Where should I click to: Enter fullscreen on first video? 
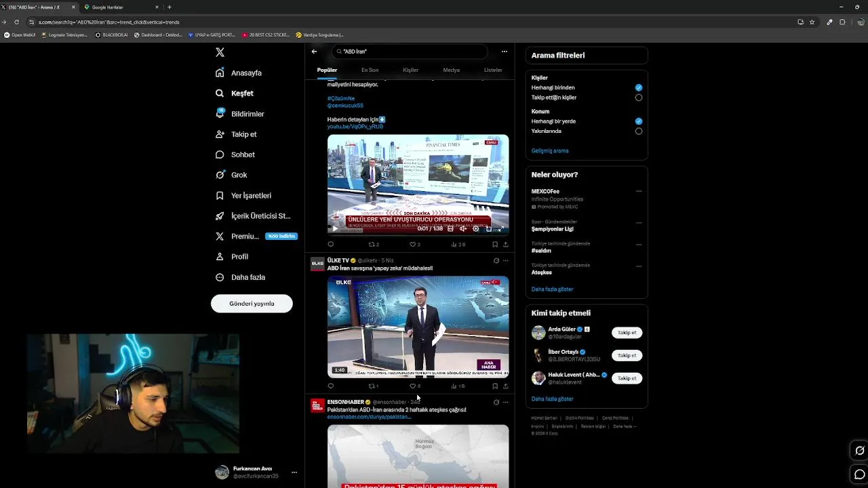click(x=501, y=228)
